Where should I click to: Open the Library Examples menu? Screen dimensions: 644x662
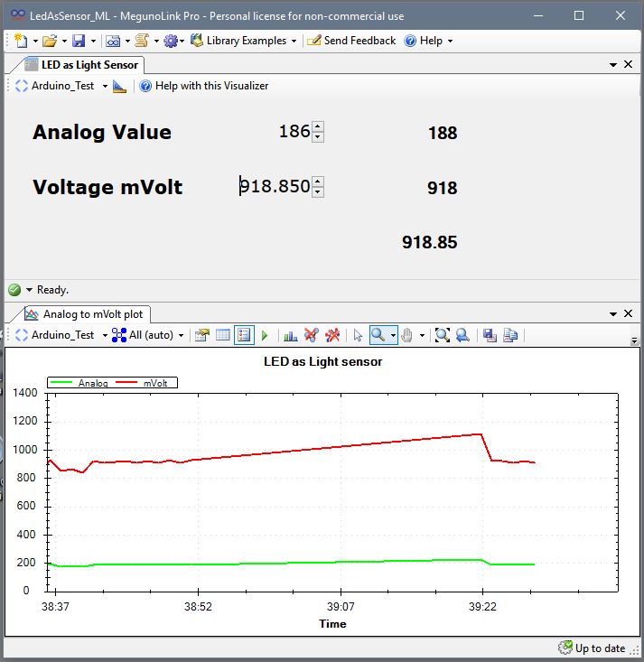(x=243, y=41)
